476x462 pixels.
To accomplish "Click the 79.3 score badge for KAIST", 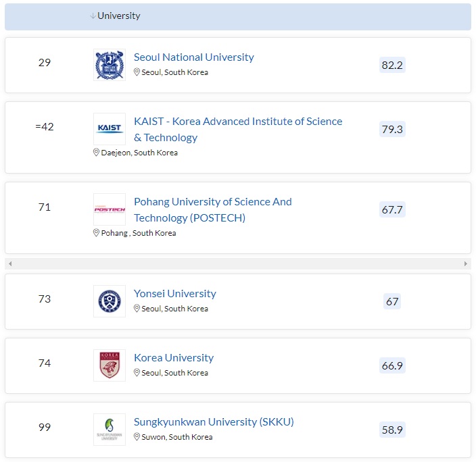I will coord(392,129).
